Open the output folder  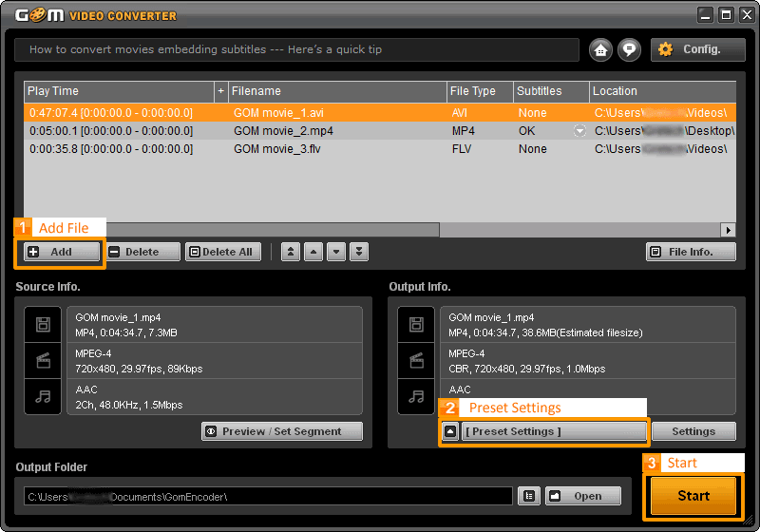coord(583,496)
